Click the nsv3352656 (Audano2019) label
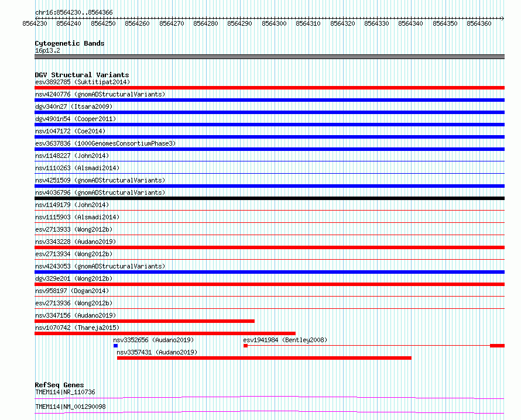 pos(153,340)
